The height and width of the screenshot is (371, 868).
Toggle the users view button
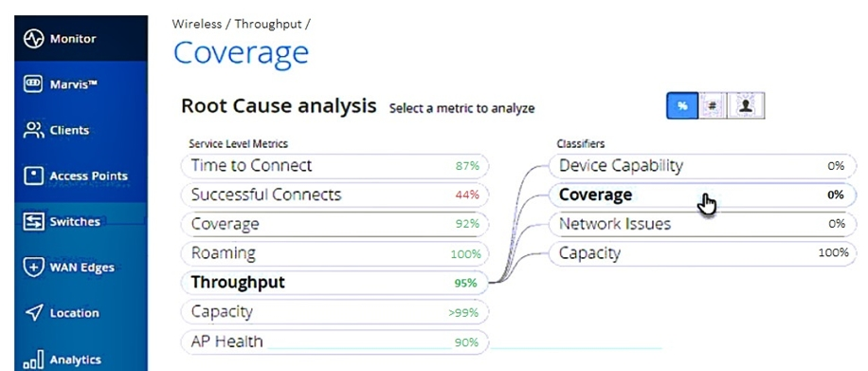pos(746,106)
